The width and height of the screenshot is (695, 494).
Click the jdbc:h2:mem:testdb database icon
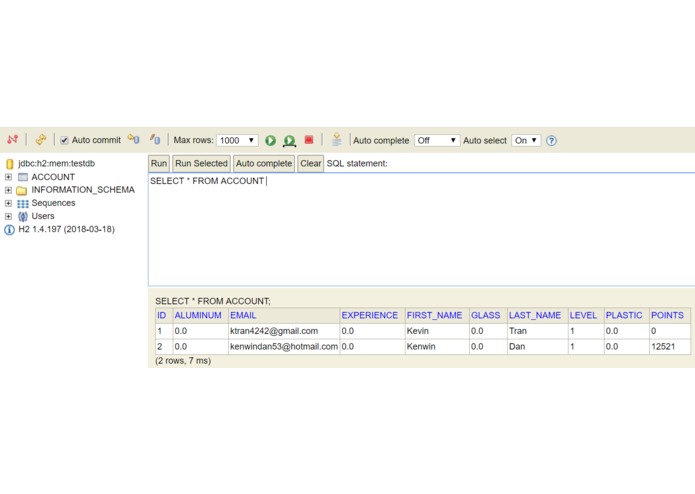(10, 164)
